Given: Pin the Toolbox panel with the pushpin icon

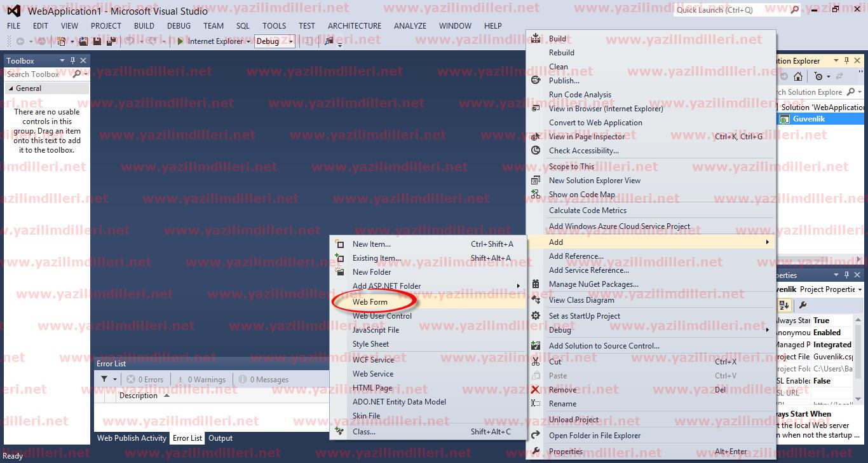Looking at the screenshot, I should [x=73, y=60].
